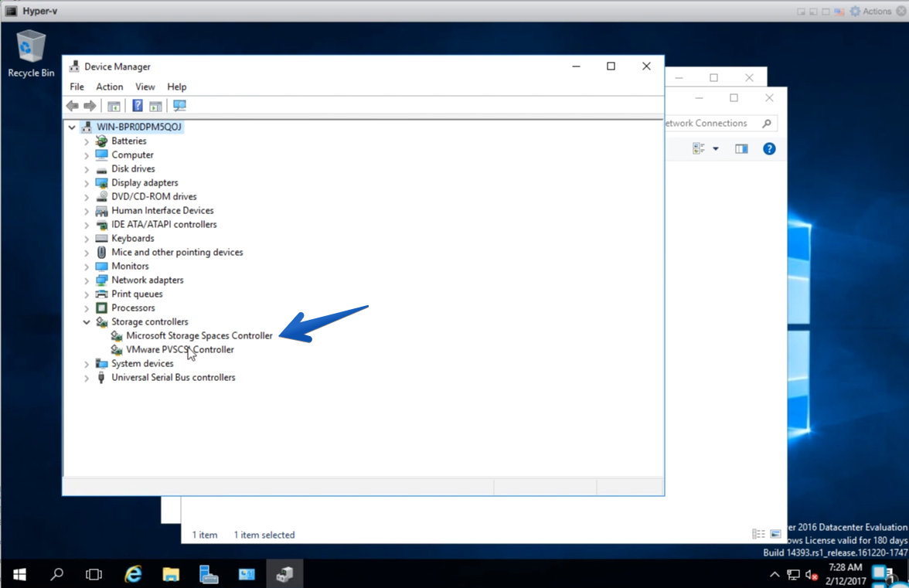The height and width of the screenshot is (588, 909).
Task: Expand the IDE ATA/ATAPI controllers node
Action: (87, 225)
